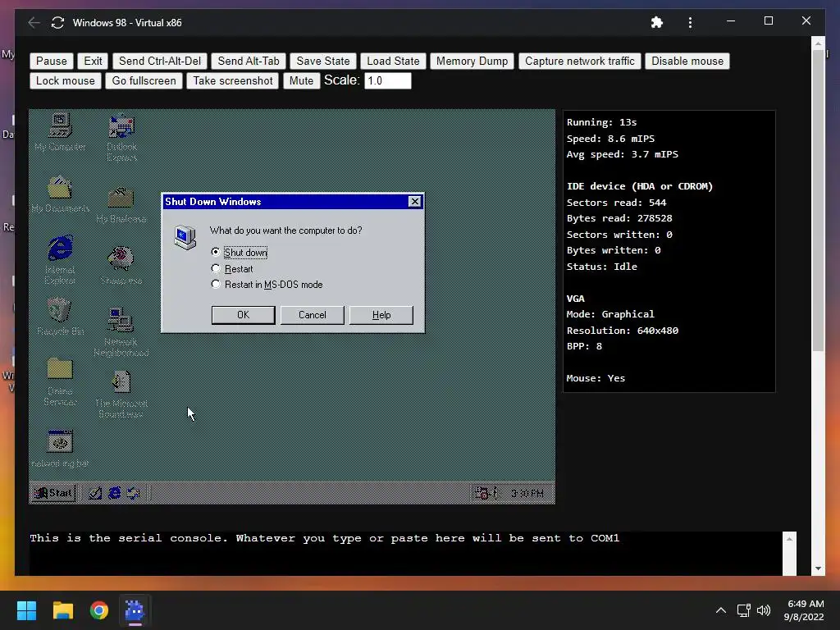Click the Memory Dump button
840x630 pixels.
(472, 61)
